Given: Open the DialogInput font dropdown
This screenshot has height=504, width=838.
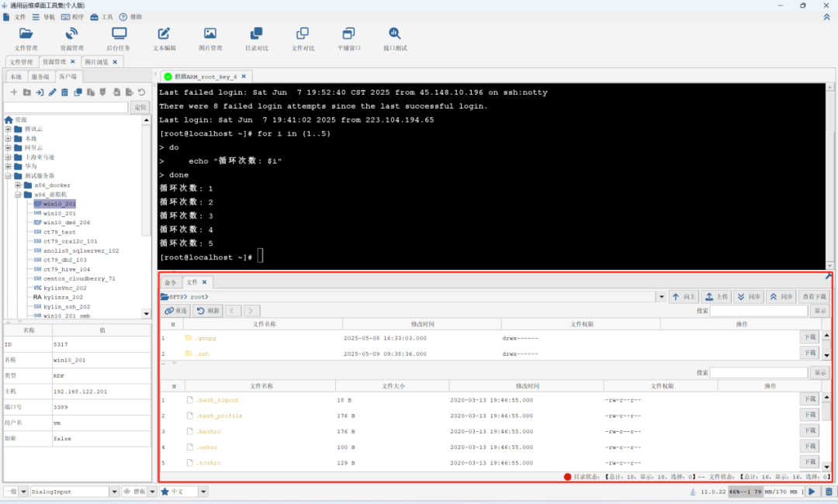Looking at the screenshot, I should (x=114, y=492).
